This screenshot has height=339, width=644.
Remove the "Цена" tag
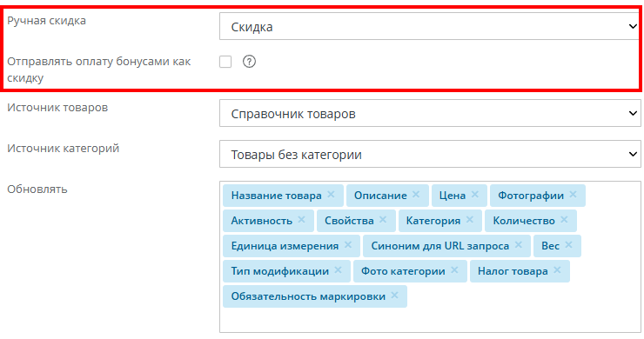[x=475, y=195]
